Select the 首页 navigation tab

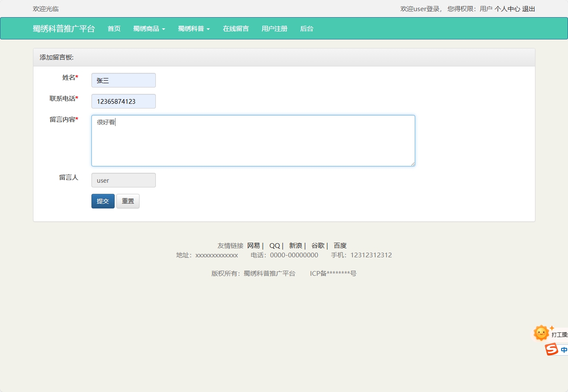pyautogui.click(x=114, y=28)
